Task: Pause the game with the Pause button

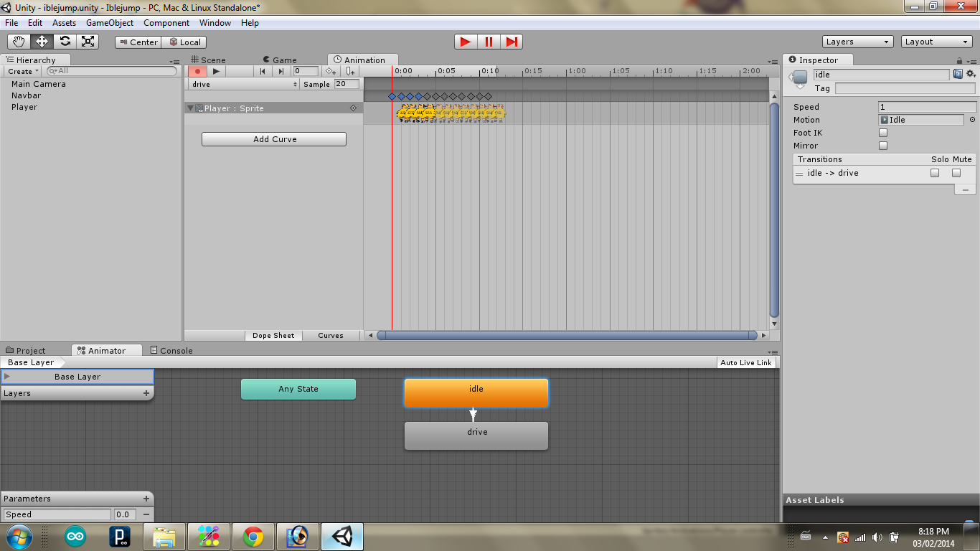Action: coord(489,42)
